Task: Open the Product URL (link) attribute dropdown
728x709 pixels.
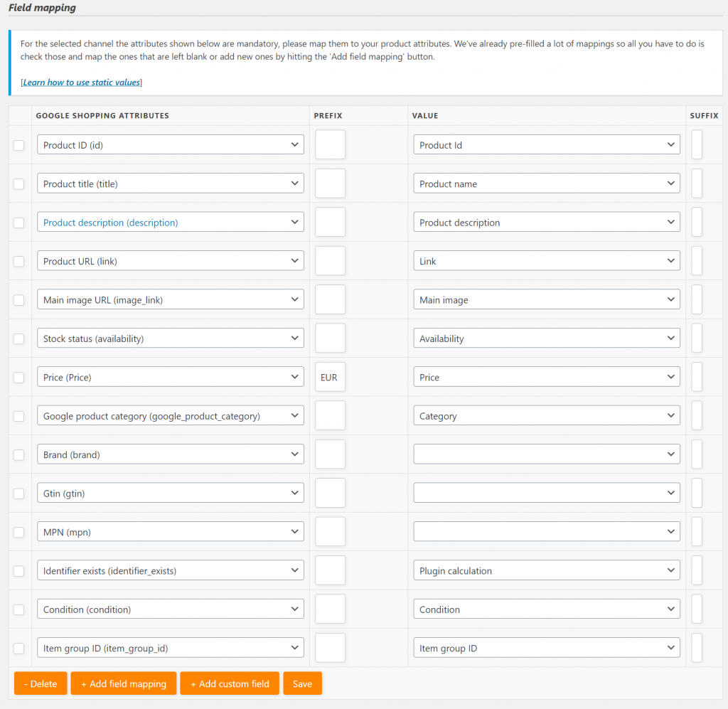Action: 171,261
